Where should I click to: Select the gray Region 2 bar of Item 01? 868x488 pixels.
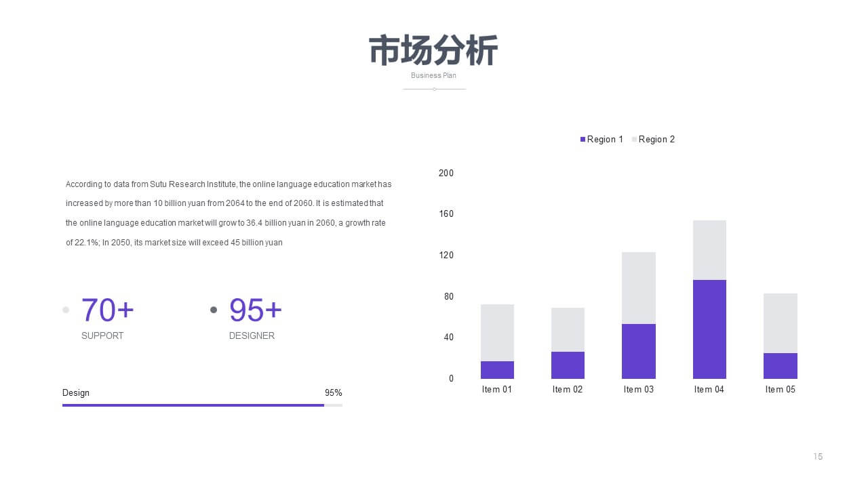click(497, 333)
